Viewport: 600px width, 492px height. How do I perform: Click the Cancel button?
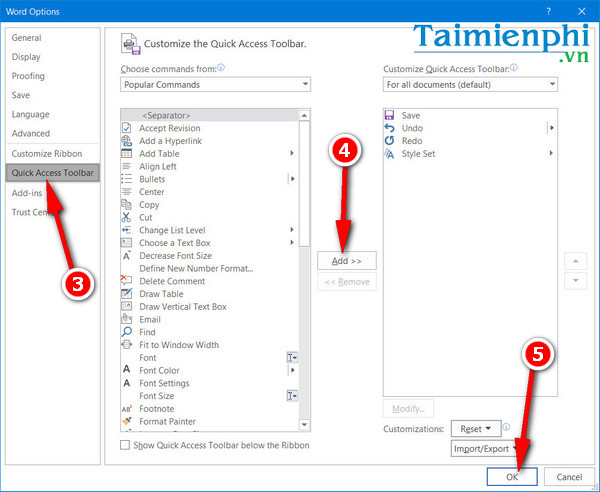(x=569, y=477)
